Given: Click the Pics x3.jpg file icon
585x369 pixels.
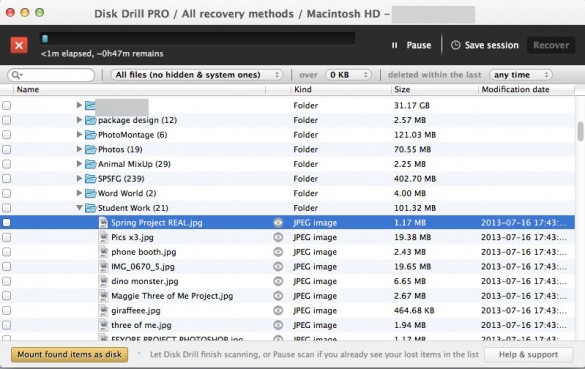Looking at the screenshot, I should (103, 237).
